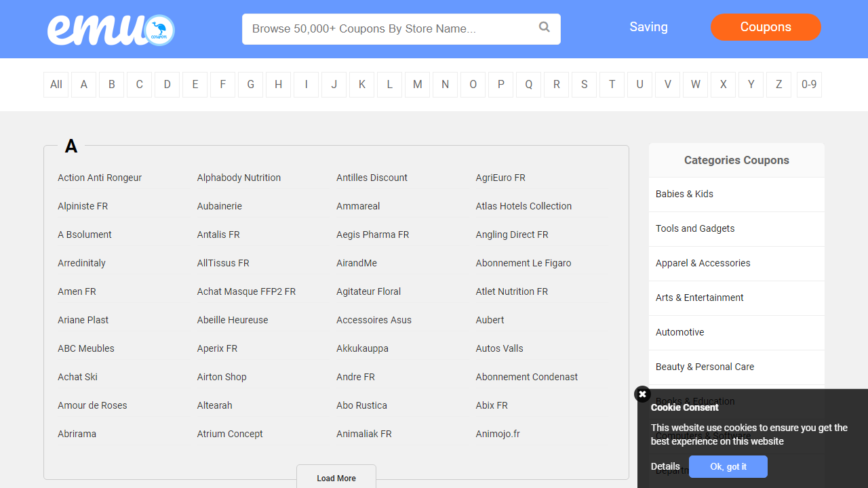Load more stores under A
The height and width of the screenshot is (488, 868).
336,478
